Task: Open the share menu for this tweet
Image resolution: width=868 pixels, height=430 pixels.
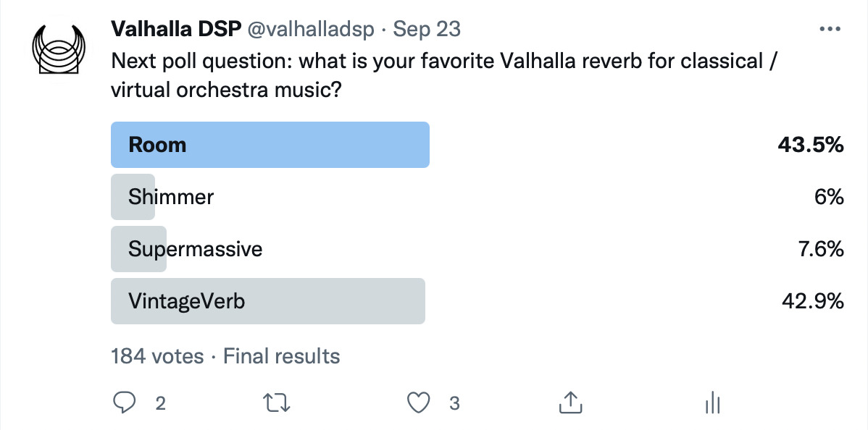Action: click(570, 403)
